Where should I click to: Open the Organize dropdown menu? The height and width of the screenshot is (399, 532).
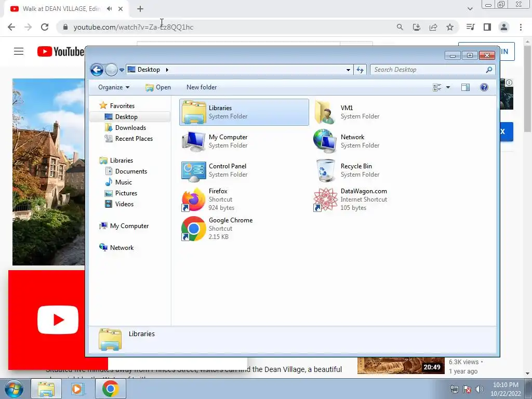coord(114,87)
